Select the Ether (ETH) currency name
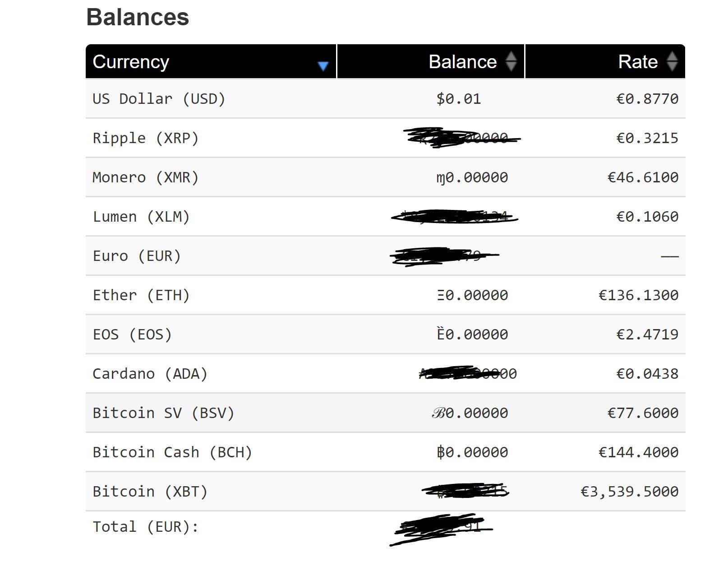 pos(141,295)
